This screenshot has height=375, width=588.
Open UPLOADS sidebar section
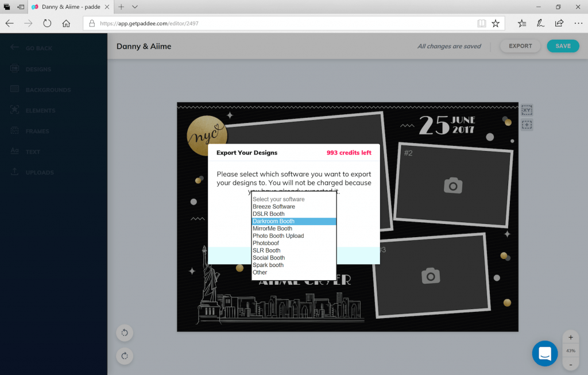(32, 172)
